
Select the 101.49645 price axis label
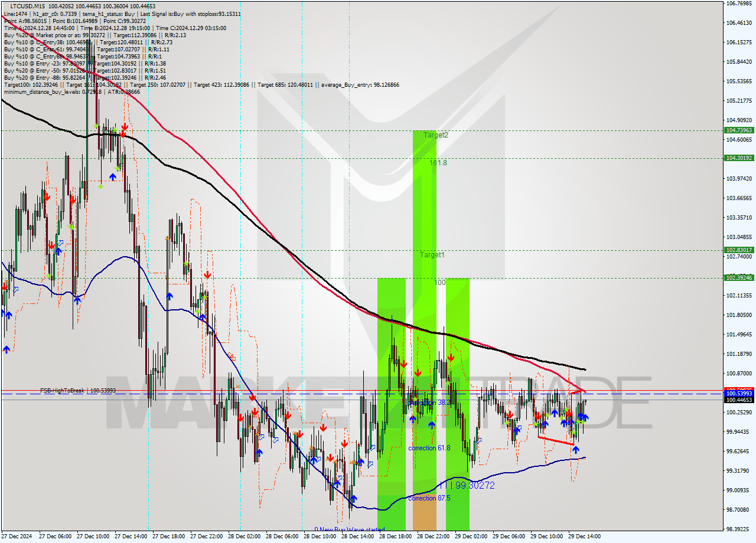[x=739, y=334]
